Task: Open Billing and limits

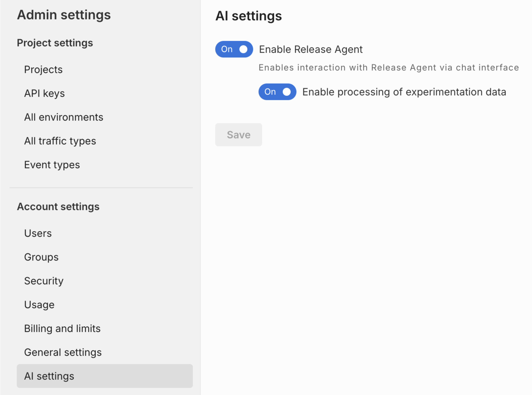Action: [62, 328]
